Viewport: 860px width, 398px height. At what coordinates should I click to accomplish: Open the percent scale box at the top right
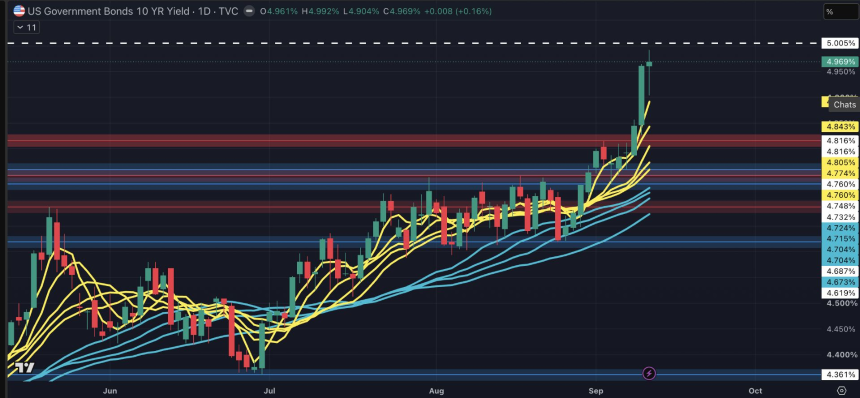840,12
